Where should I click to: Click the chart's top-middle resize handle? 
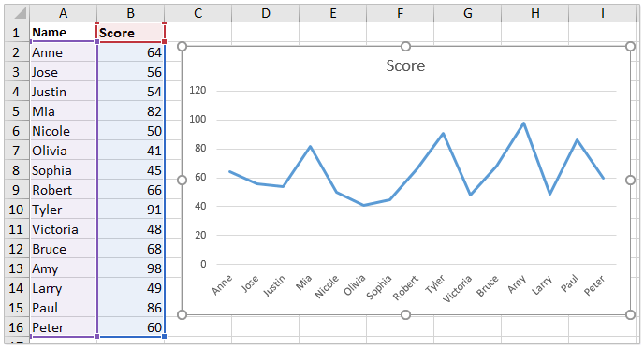406,47
